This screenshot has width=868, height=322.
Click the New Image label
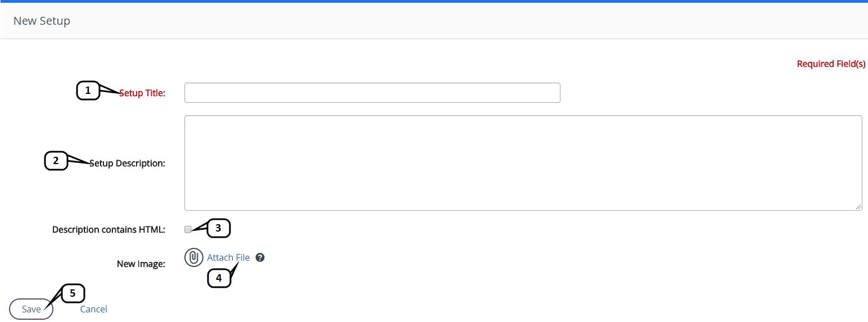(141, 264)
